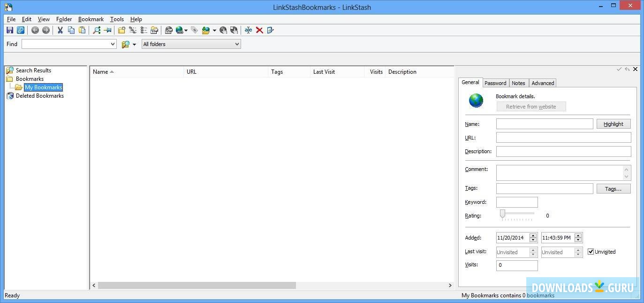Open the Edit menu
The width and height of the screenshot is (644, 303).
pyautogui.click(x=27, y=19)
